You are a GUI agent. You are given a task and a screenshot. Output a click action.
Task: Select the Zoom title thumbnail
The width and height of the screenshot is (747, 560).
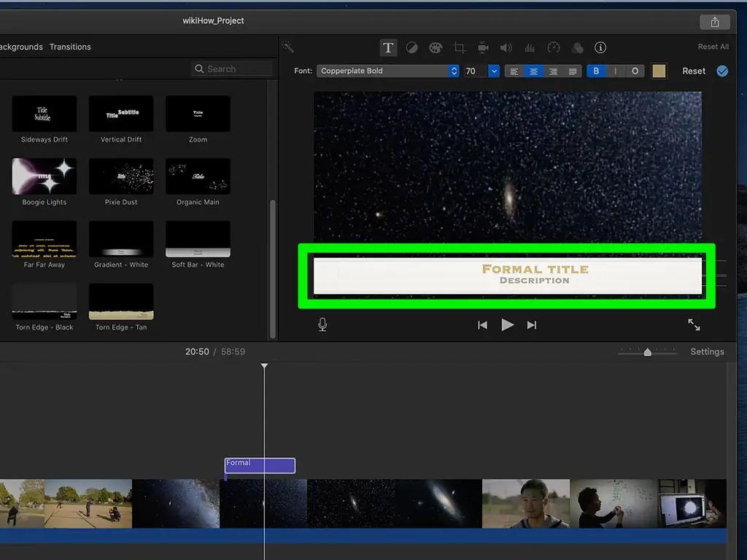point(198,113)
